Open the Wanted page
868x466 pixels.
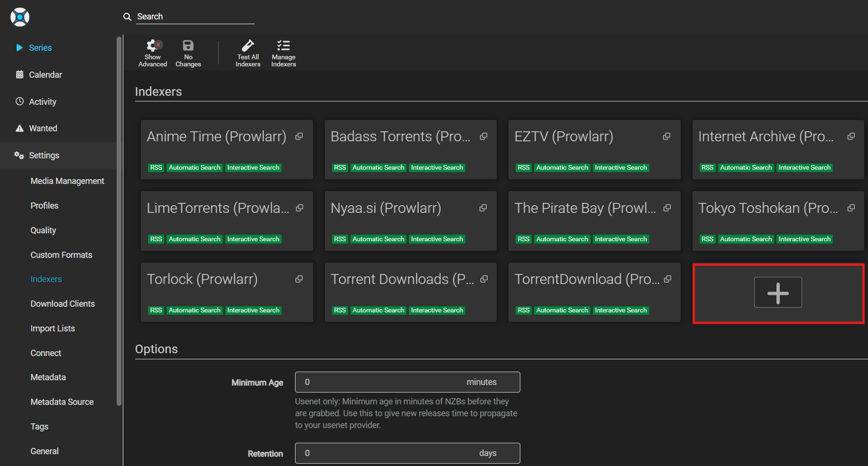(x=43, y=128)
